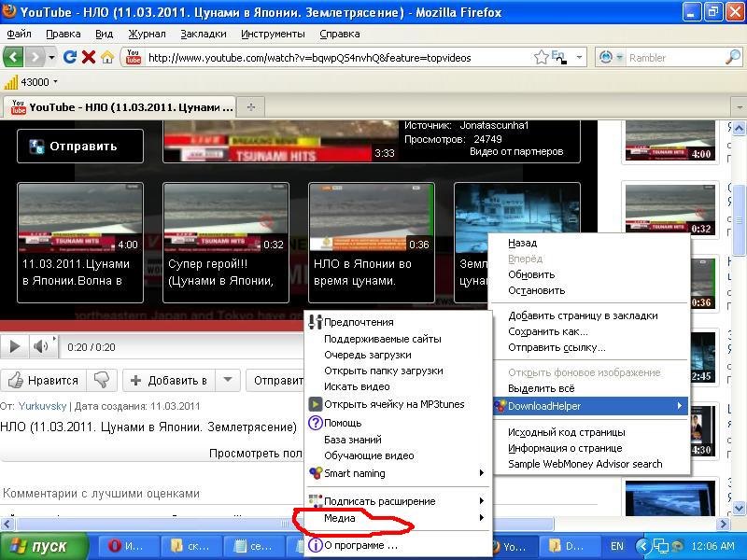This screenshot has height=560, width=747.
Task: Open the Opera taskbar button
Action: [127, 546]
